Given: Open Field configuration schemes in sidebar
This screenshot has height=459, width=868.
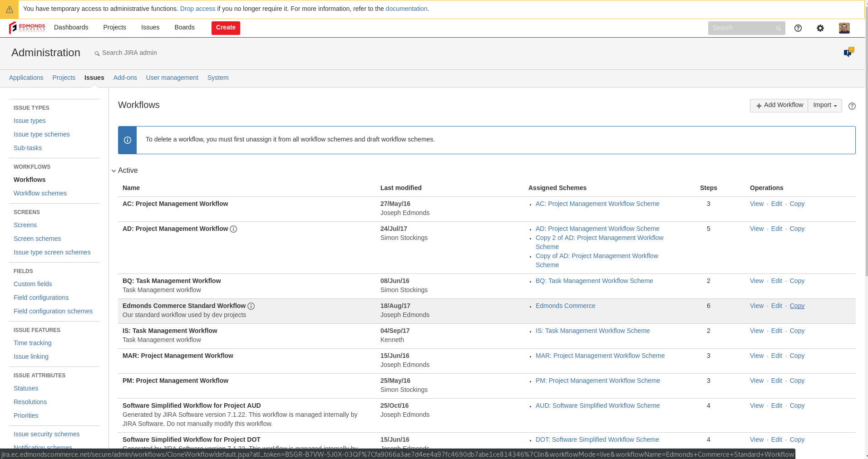Looking at the screenshot, I should (x=53, y=311).
